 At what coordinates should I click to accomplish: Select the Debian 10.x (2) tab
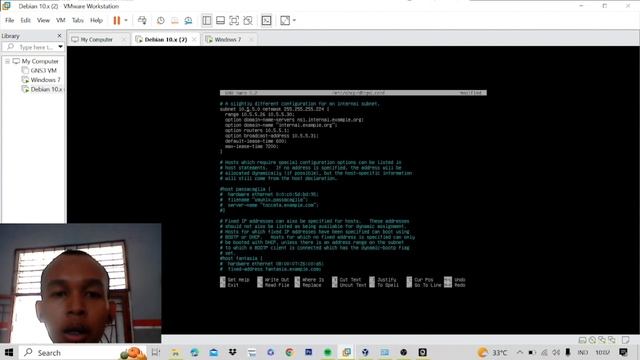[166, 40]
